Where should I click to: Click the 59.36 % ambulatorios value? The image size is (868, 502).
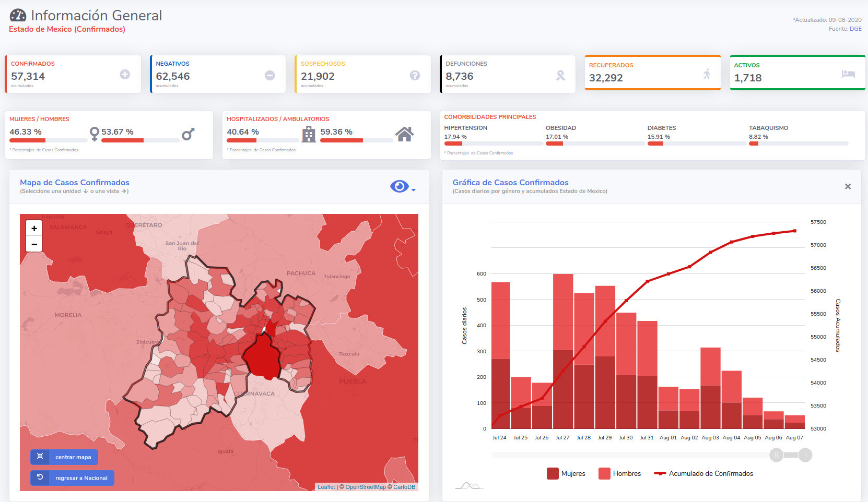[x=336, y=132]
